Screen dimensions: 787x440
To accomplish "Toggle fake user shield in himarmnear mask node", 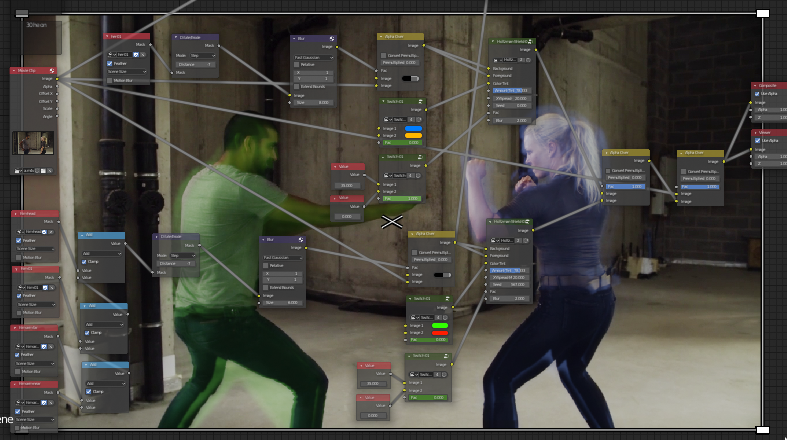I will 44,402.
